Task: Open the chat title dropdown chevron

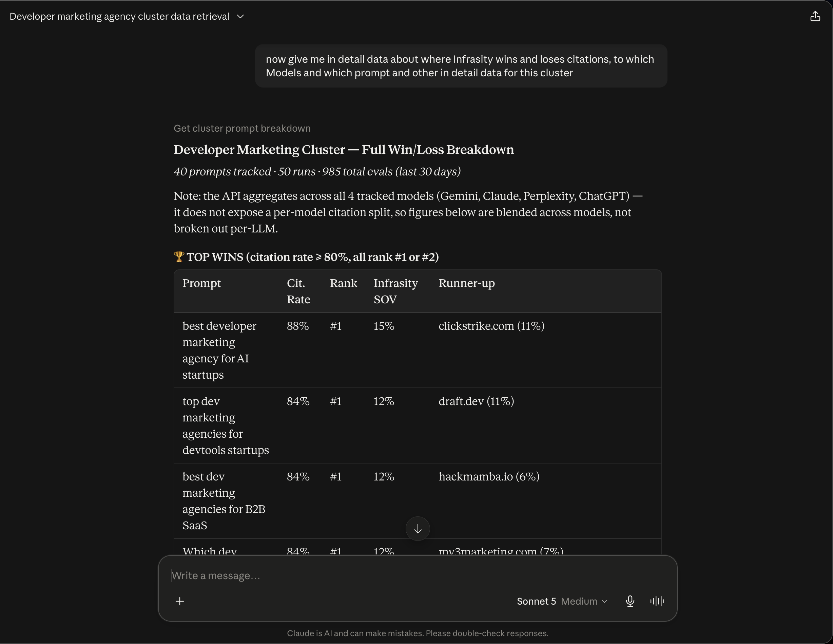Action: coord(240,16)
